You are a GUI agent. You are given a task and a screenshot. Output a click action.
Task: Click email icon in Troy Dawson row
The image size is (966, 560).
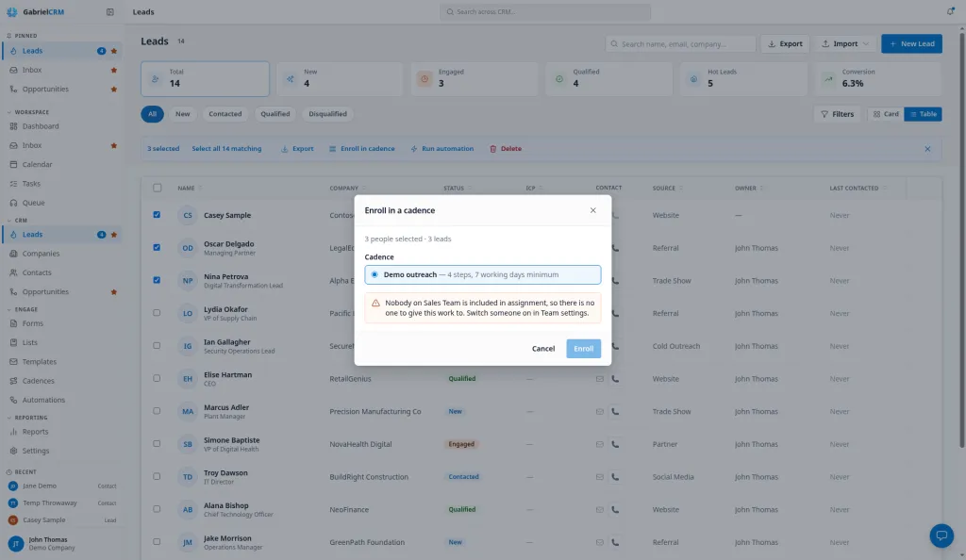tap(599, 477)
